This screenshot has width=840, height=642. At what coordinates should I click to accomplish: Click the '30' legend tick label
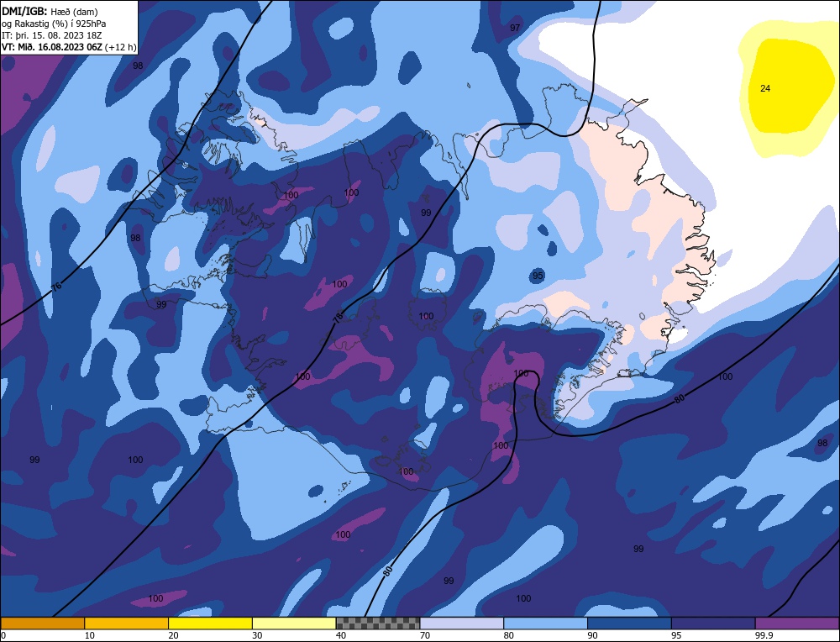coord(257,635)
